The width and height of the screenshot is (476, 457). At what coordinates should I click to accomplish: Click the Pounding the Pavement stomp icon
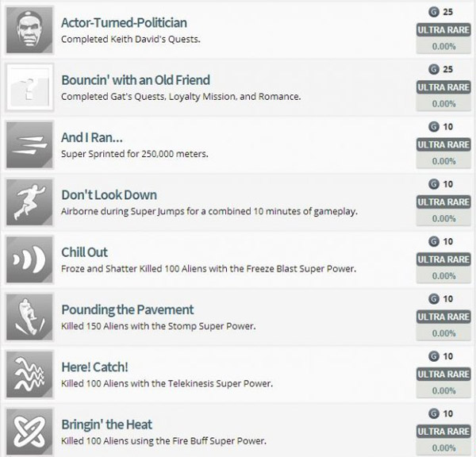point(29,317)
